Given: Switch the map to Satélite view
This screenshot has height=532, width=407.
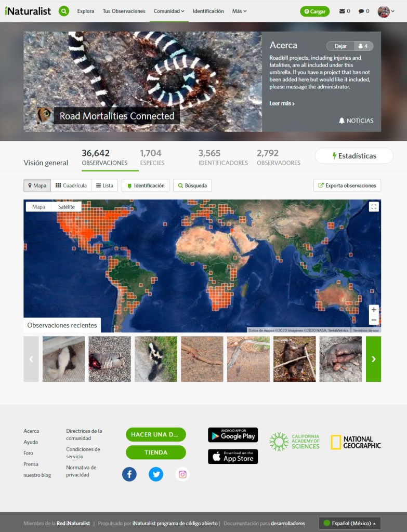Looking at the screenshot, I should tap(66, 207).
